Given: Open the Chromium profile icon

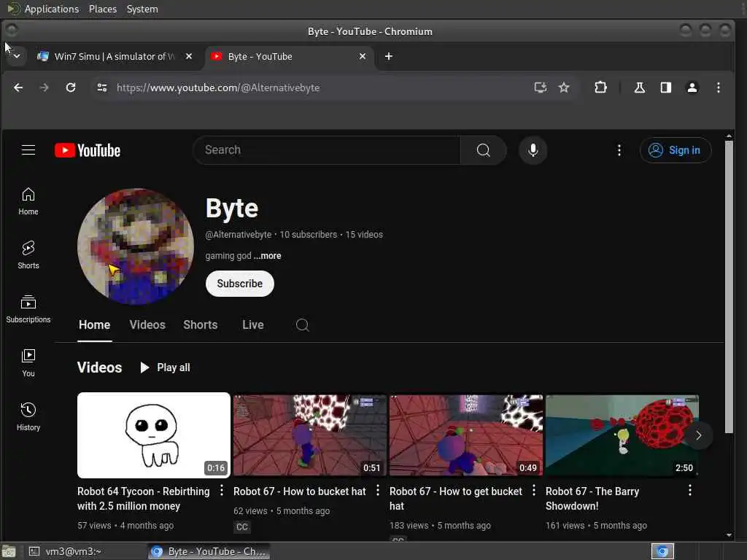Looking at the screenshot, I should point(692,87).
